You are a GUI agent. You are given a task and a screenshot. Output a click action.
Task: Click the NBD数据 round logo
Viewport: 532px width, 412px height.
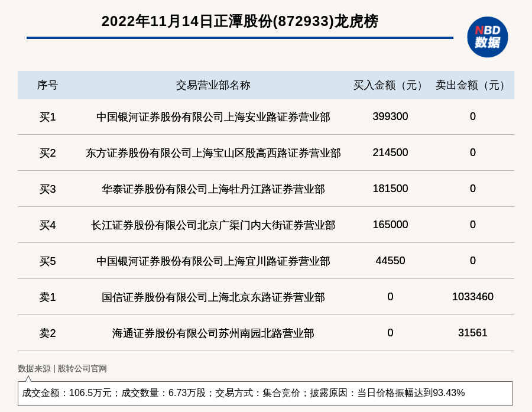click(487, 37)
